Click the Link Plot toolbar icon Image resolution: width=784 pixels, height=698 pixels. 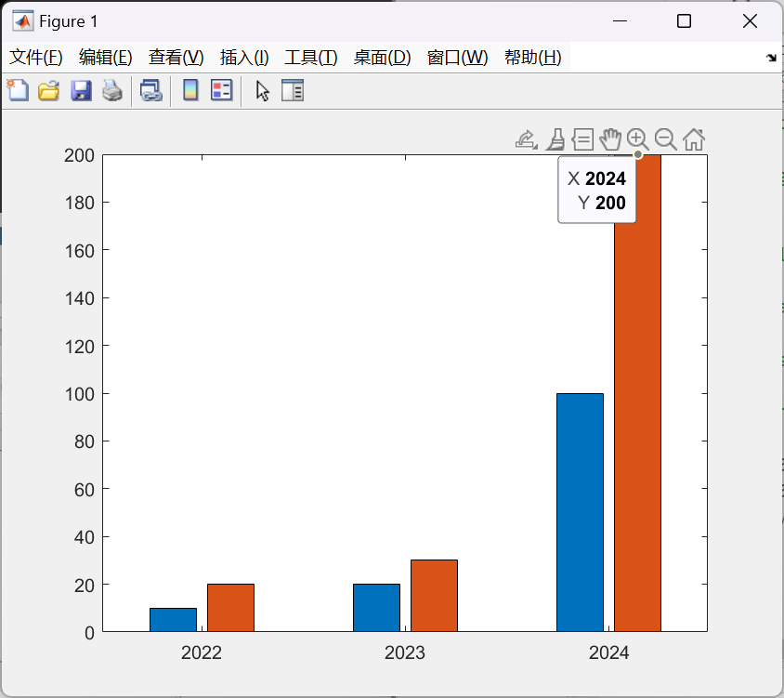tap(150, 91)
